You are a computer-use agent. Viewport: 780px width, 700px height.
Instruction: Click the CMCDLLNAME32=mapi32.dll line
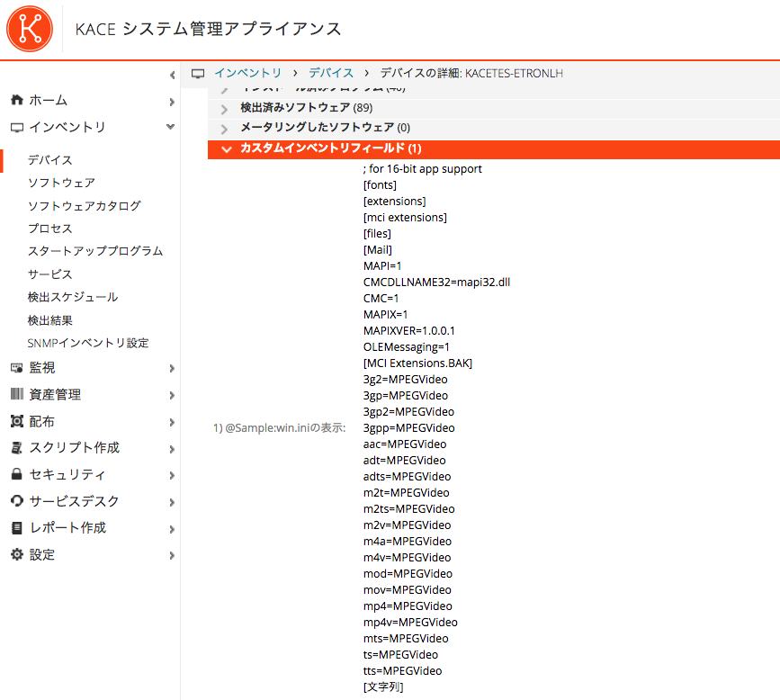(436, 283)
